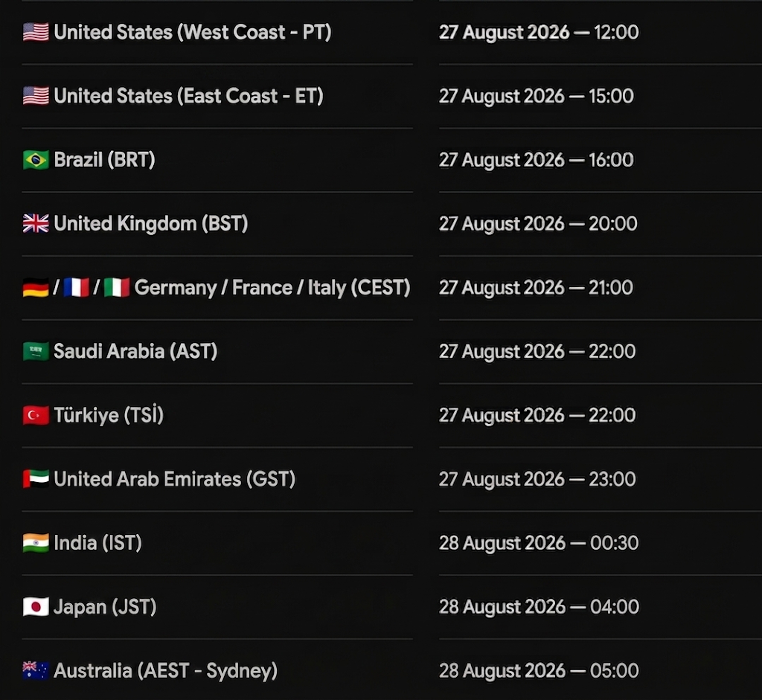Select the Brazil flag icon
This screenshot has width=762, height=700.
pos(36,160)
